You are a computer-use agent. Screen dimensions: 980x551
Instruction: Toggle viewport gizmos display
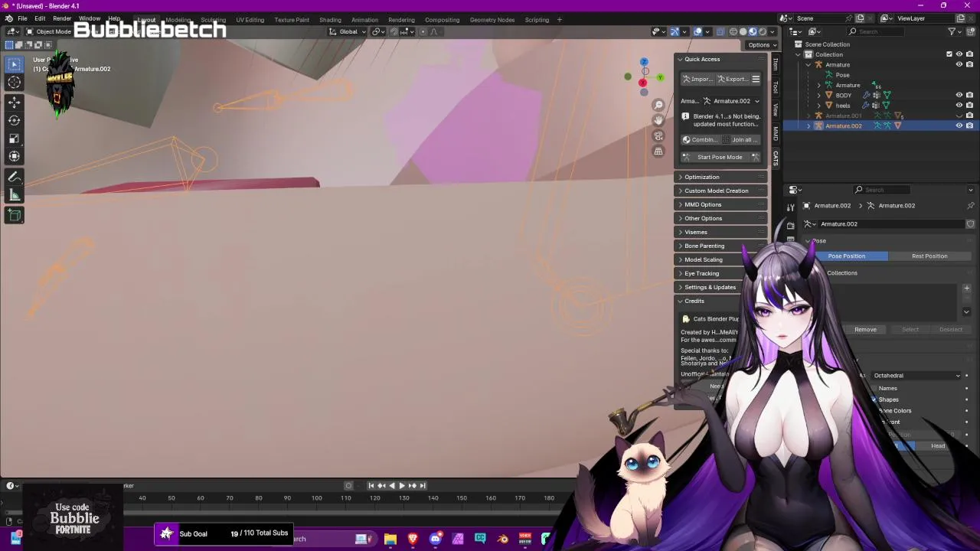click(675, 31)
